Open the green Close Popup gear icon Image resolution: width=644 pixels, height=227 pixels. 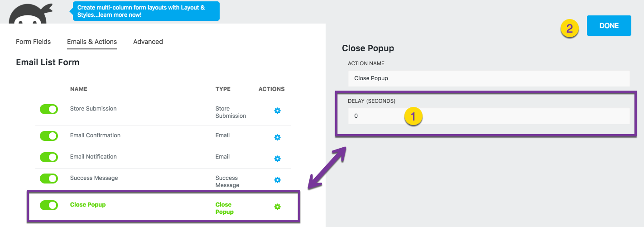coord(278,207)
